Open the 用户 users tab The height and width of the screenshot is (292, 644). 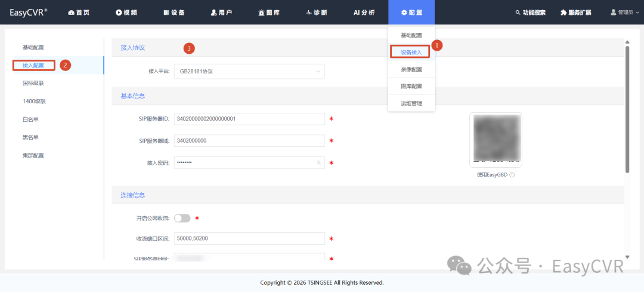(221, 13)
